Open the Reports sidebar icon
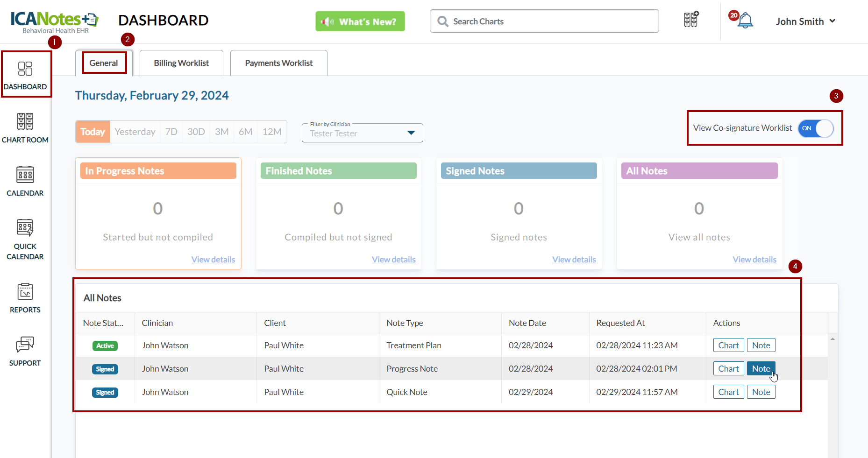 (25, 297)
